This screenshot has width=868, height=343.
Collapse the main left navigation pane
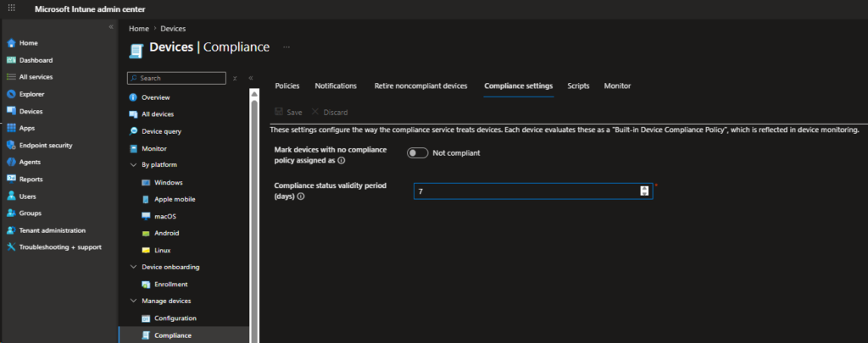111,26
